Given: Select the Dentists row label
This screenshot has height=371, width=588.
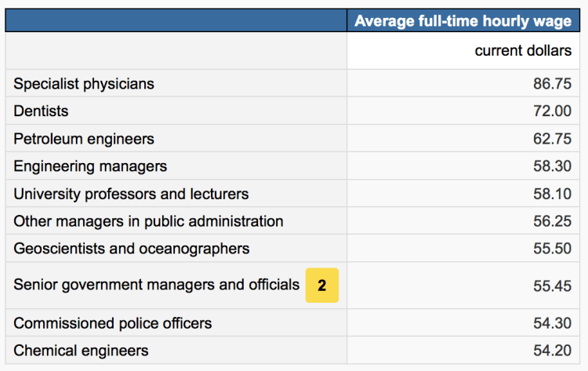Looking at the screenshot, I should pyautogui.click(x=41, y=111).
